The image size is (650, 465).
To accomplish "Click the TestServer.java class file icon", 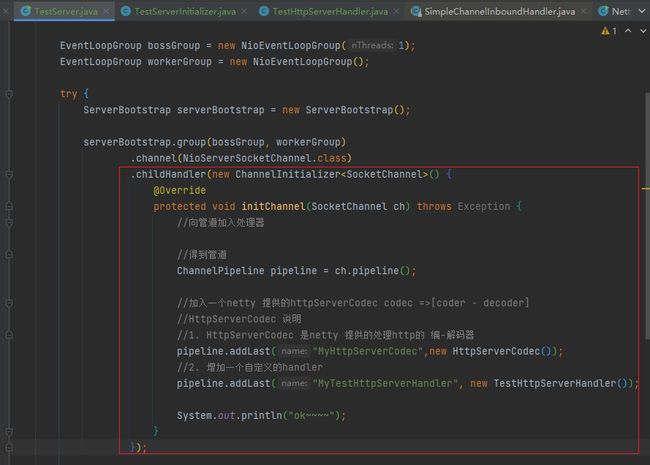I will pyautogui.click(x=26, y=11).
